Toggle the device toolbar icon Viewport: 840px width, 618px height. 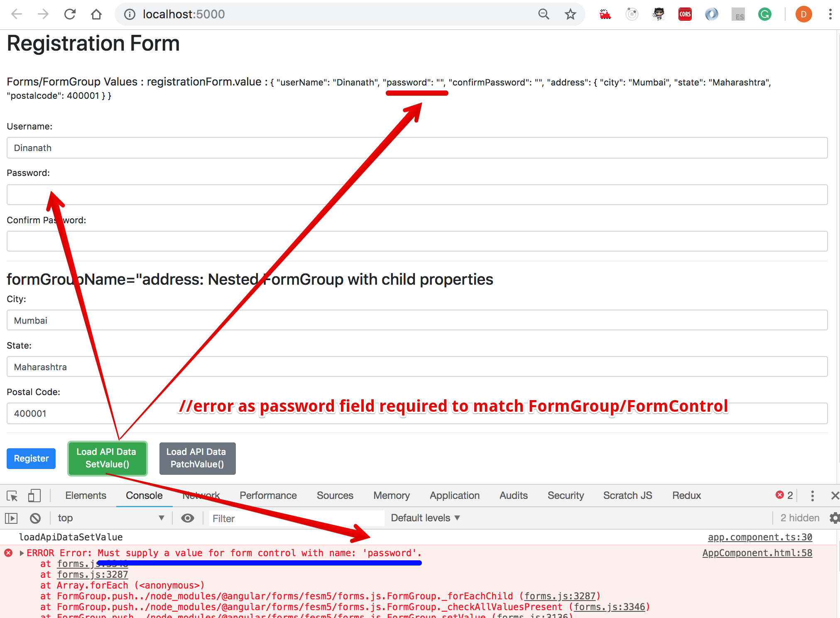[x=34, y=496]
